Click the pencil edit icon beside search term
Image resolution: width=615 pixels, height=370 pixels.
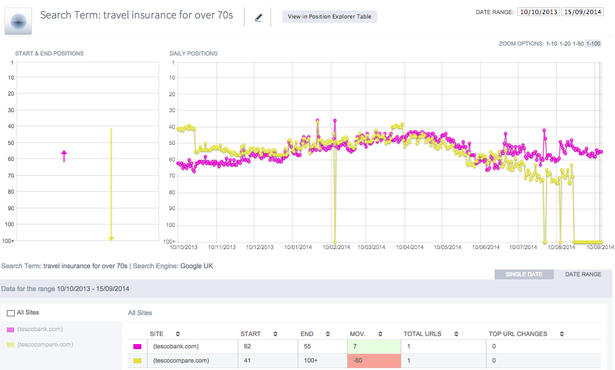click(258, 18)
